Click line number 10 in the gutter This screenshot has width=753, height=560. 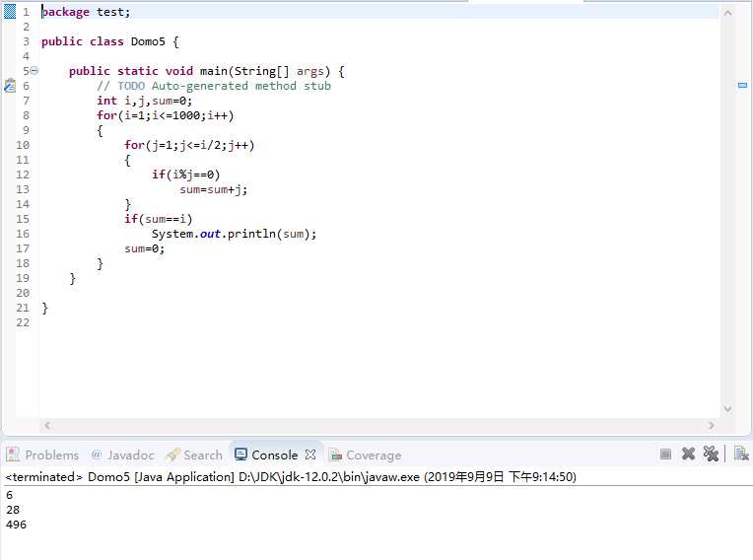[x=23, y=145]
